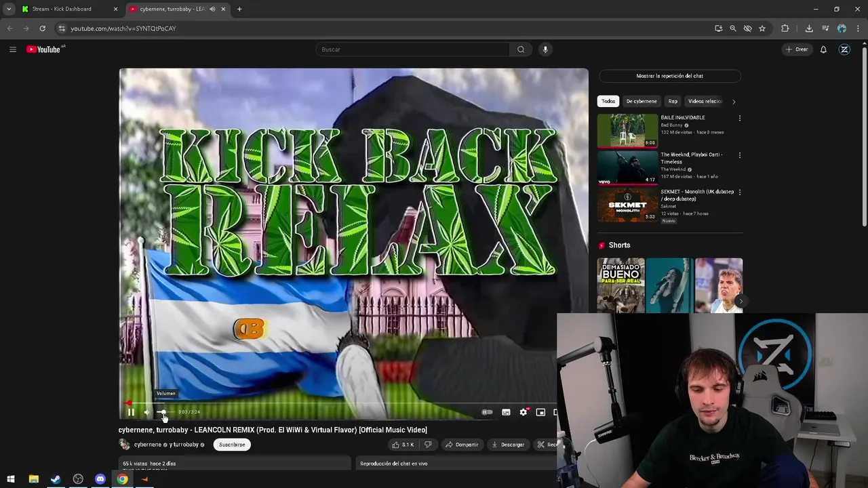
Task: Open the Chrome extensions puzzle icon
Action: pyautogui.click(x=785, y=28)
